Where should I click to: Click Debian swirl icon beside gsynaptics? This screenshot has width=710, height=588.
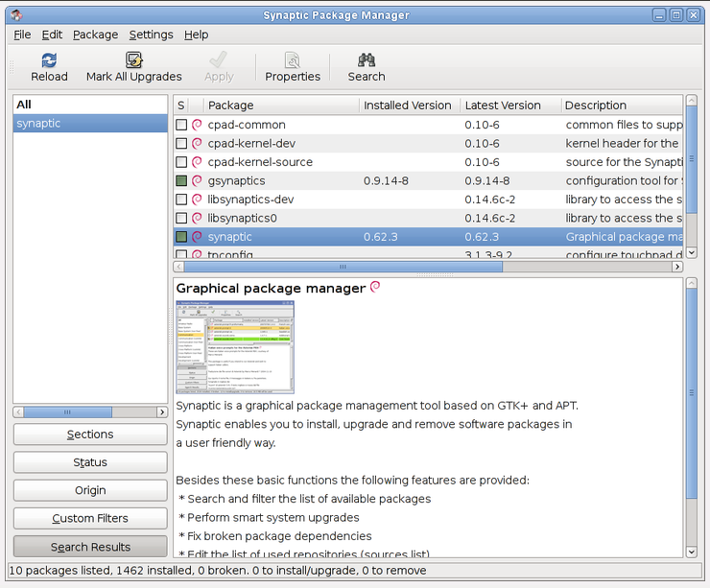point(197,180)
